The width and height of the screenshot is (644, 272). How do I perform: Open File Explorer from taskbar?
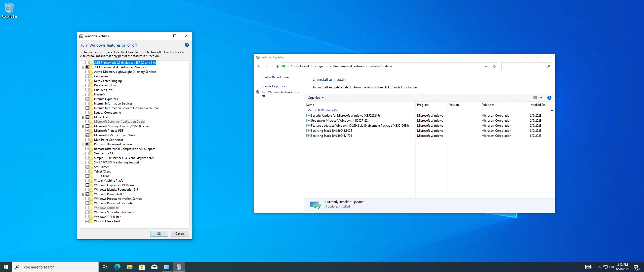(130, 267)
